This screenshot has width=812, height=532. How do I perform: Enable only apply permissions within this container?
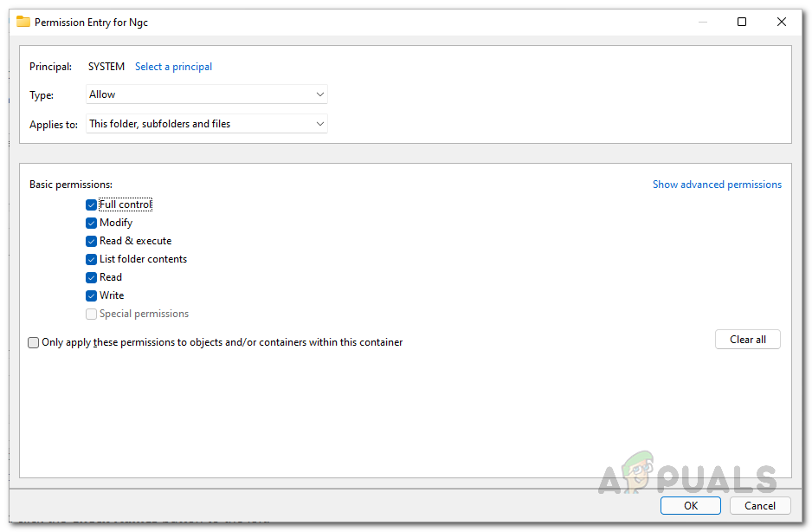coord(33,343)
